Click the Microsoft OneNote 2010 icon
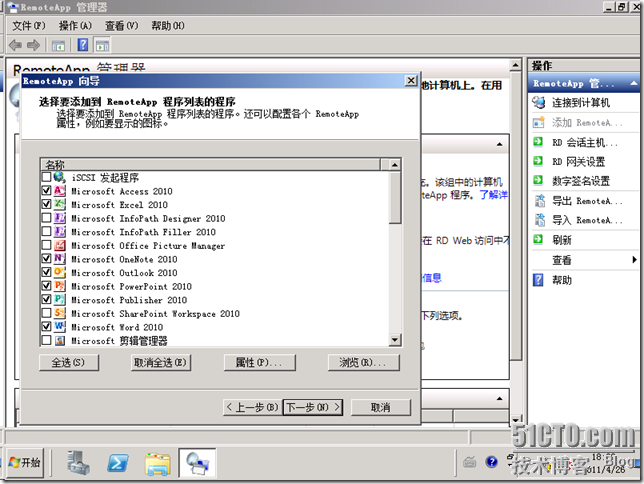The image size is (644, 484). pos(60,259)
